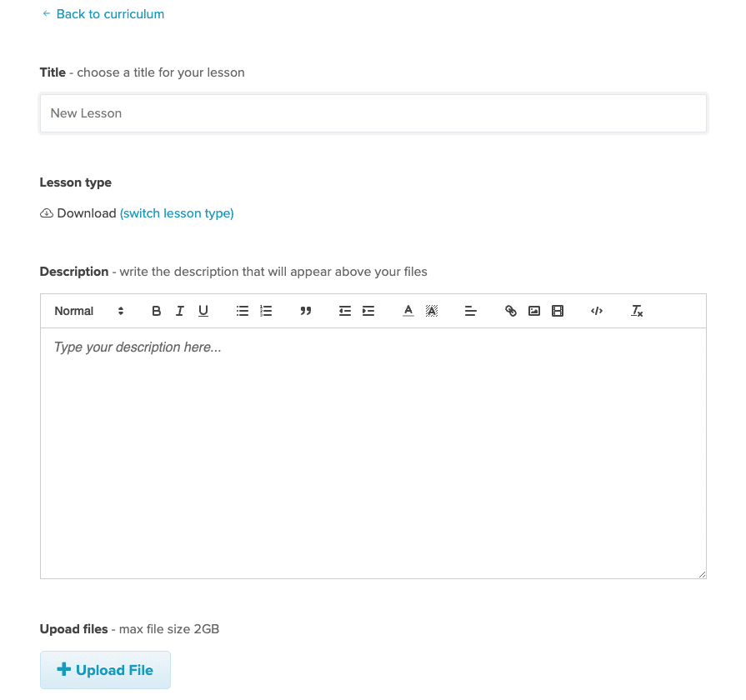Image resolution: width=746 pixels, height=700 pixels.
Task: Open the text alignment dropdown
Action: 471,311
